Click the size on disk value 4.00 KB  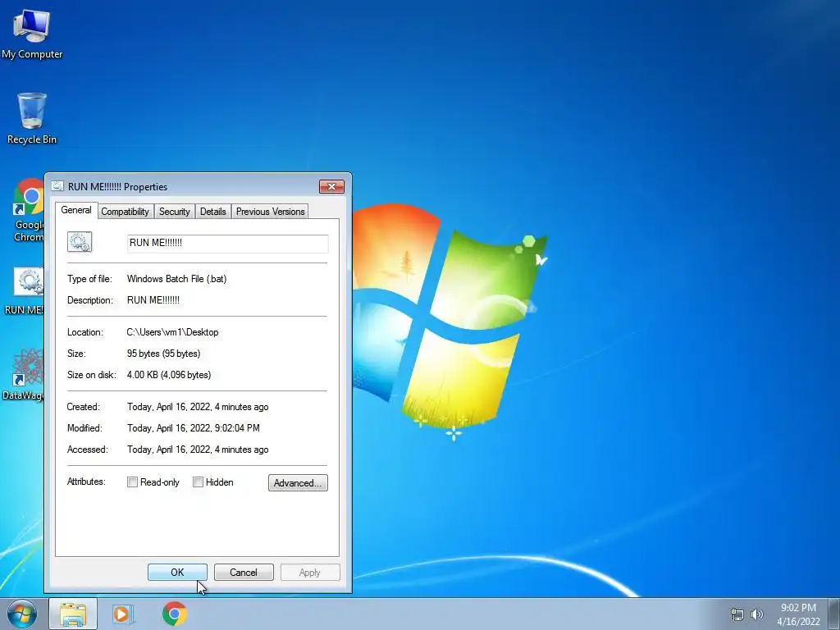[169, 375]
